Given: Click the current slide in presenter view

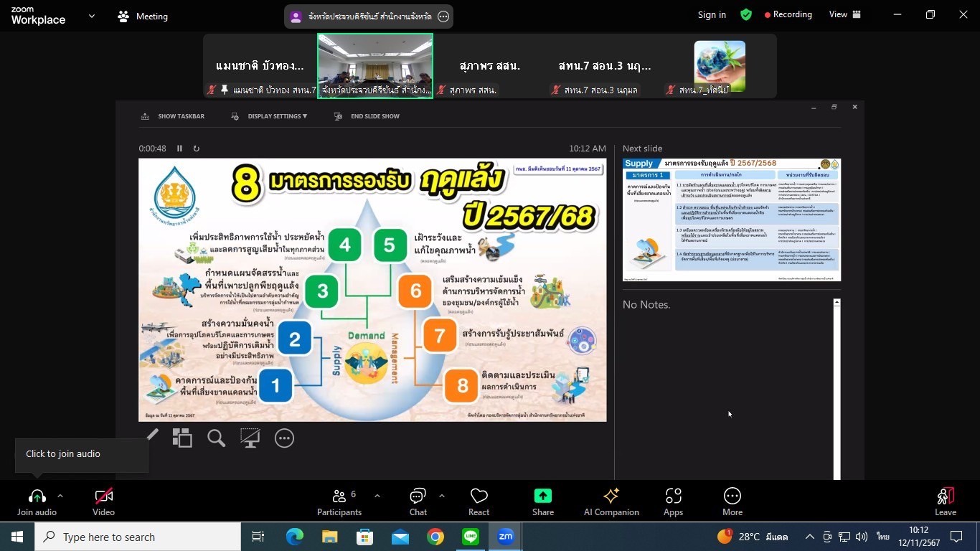Looking at the screenshot, I should pyautogui.click(x=372, y=290).
